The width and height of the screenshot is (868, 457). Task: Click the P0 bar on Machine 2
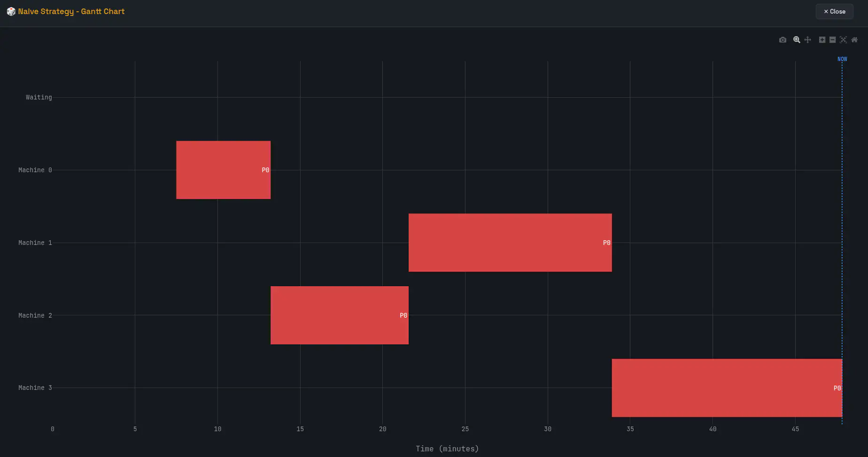(339, 315)
